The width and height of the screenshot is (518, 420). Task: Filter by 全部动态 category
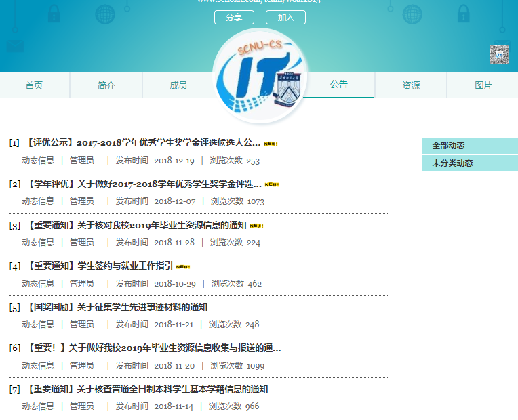point(448,146)
